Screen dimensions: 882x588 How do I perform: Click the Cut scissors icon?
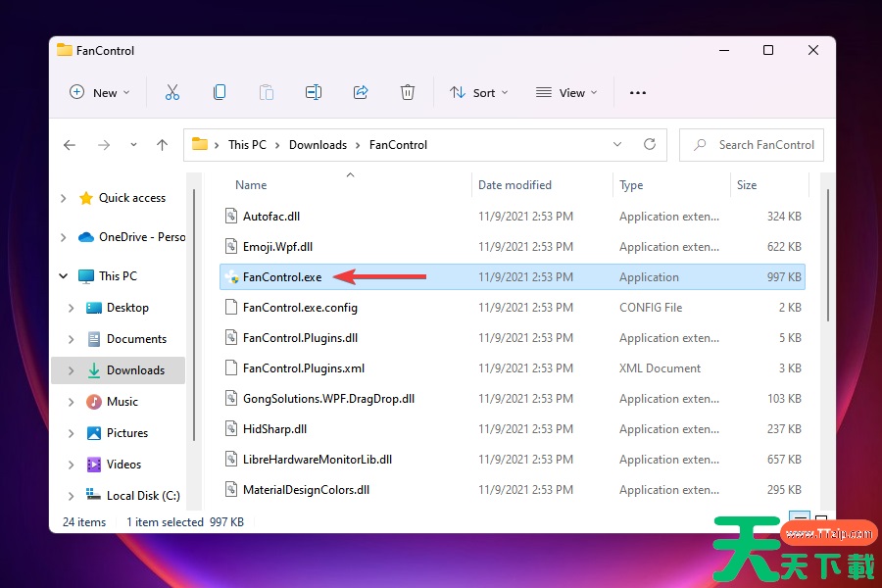[172, 92]
